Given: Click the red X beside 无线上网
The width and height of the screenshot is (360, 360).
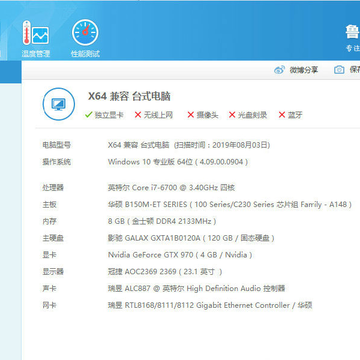Looking at the screenshot, I should coord(138,115).
